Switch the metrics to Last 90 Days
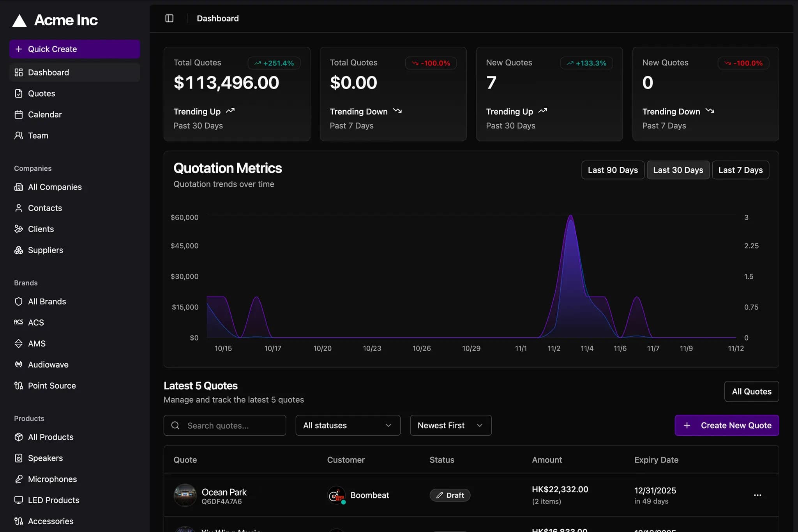This screenshot has width=798, height=532. coord(613,170)
